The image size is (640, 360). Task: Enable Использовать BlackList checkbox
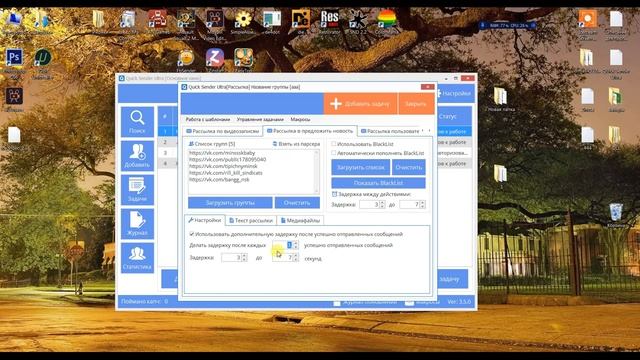click(x=334, y=144)
